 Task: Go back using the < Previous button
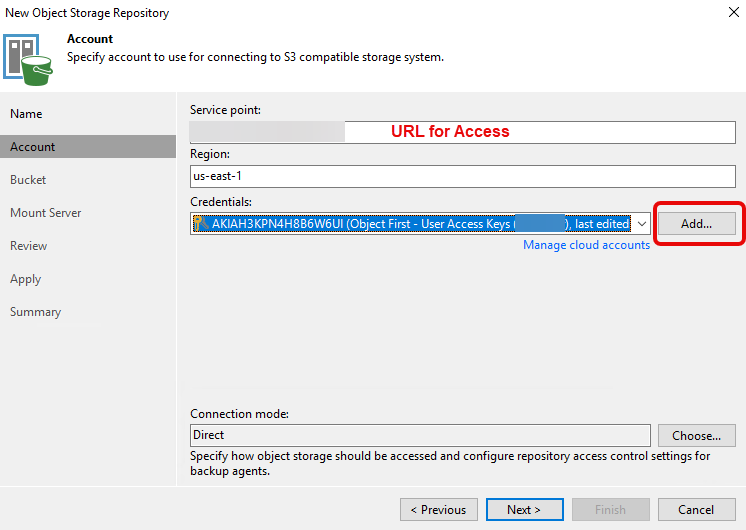[x=439, y=509]
